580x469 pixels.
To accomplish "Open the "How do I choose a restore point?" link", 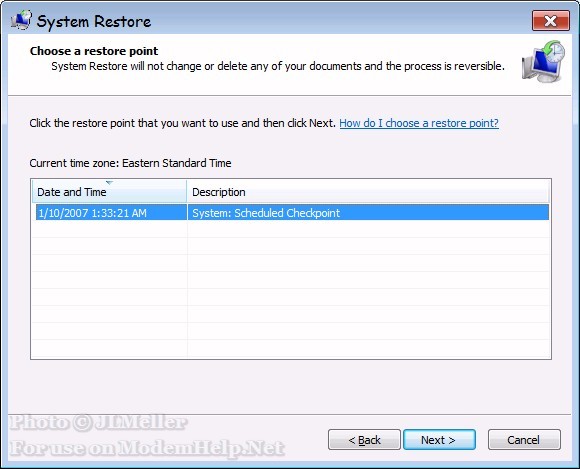I will (x=419, y=123).
